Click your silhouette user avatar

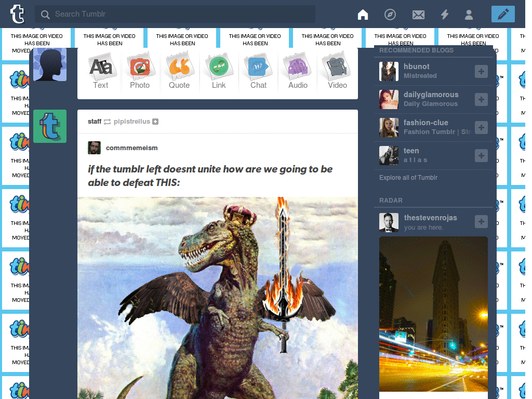click(50, 64)
